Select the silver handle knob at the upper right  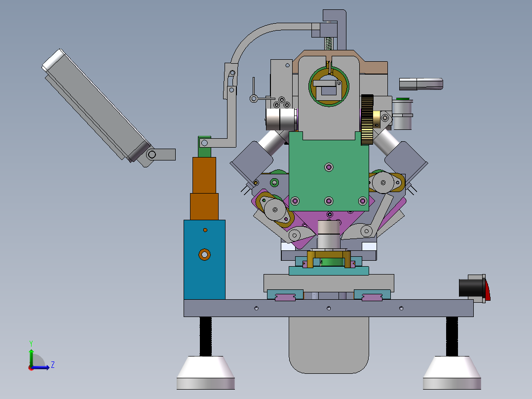tap(421, 84)
